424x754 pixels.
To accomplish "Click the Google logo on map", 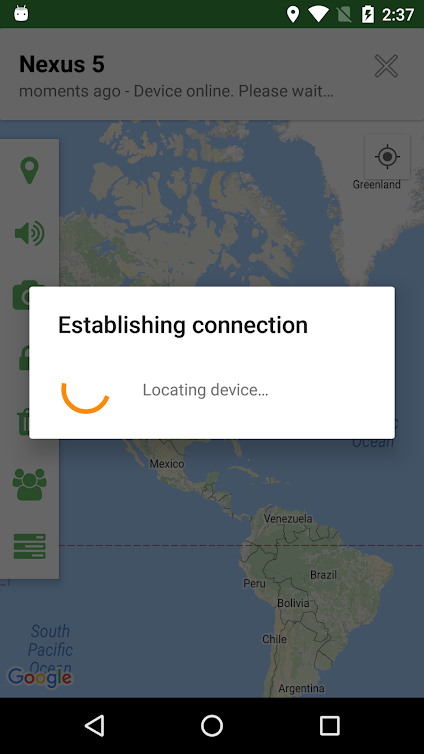I will [x=40, y=678].
